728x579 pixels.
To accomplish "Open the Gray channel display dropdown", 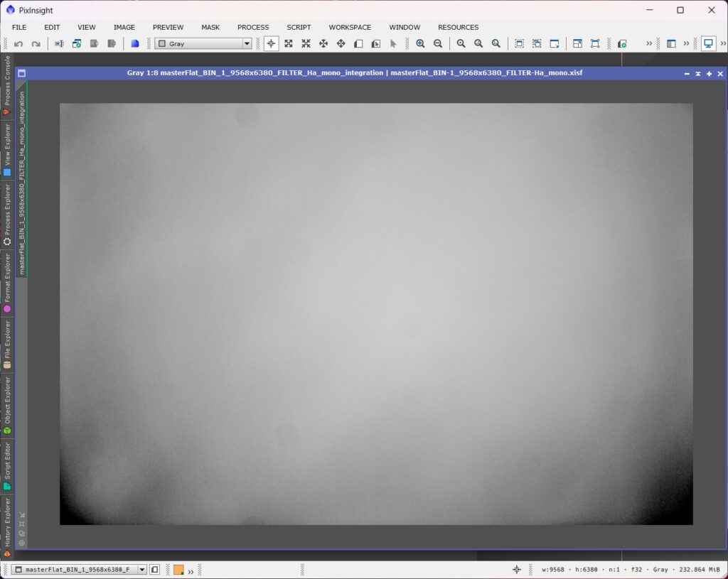I will tap(203, 43).
